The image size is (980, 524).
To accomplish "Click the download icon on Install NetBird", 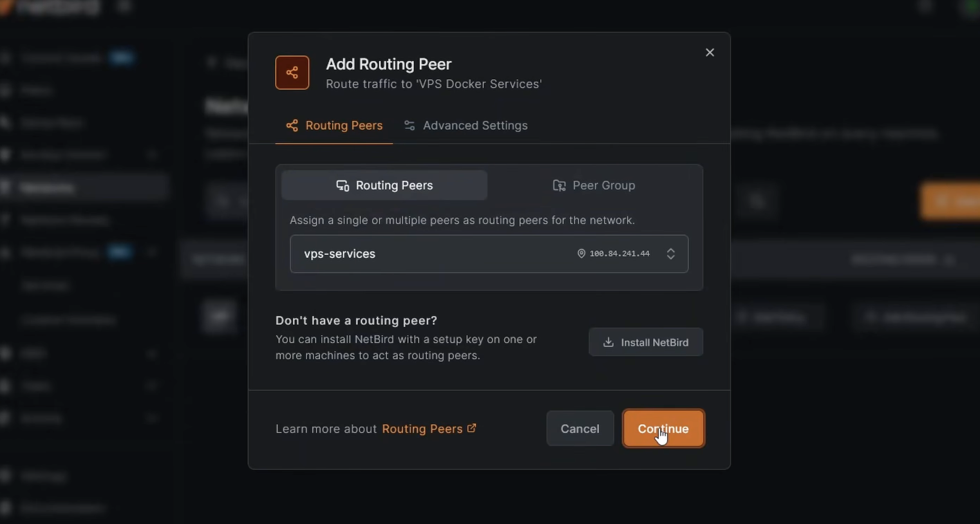I will tap(608, 342).
